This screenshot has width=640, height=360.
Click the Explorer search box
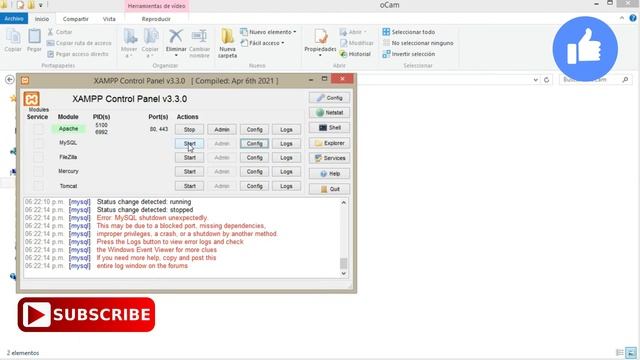tap(595, 80)
